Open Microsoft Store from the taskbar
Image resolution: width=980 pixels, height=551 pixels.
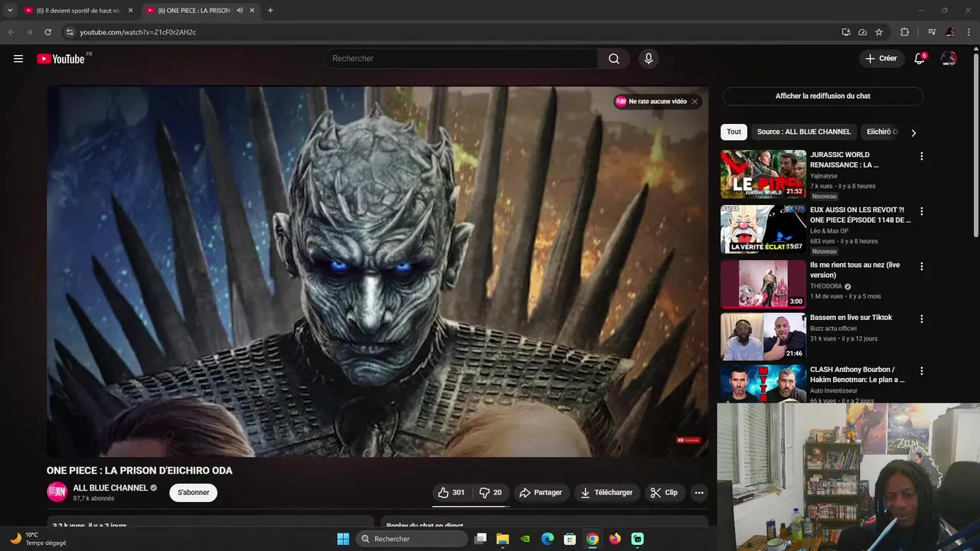pyautogui.click(x=570, y=539)
